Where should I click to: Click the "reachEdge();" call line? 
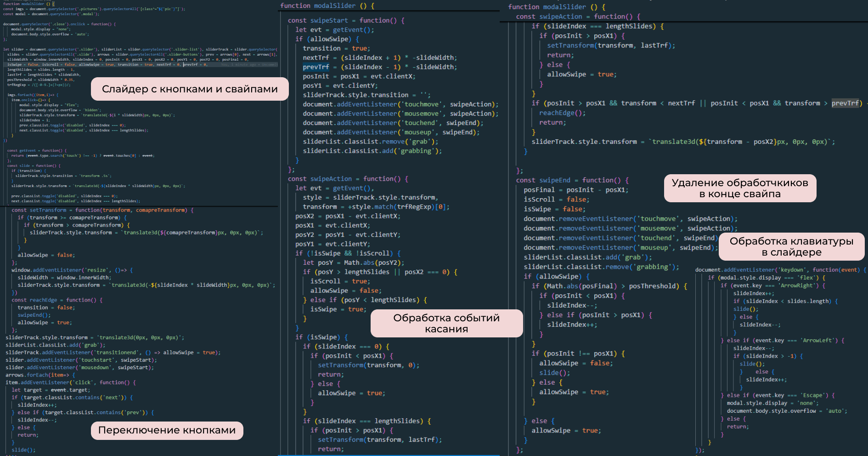pyautogui.click(x=563, y=113)
